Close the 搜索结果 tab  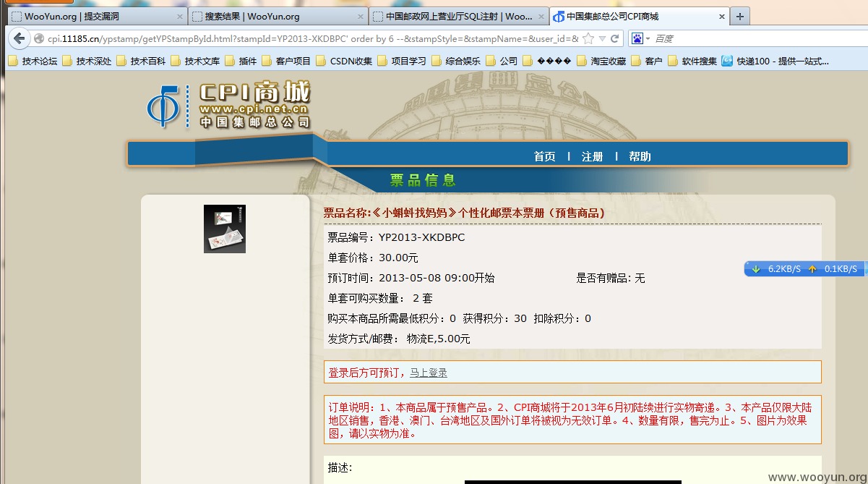(x=360, y=17)
